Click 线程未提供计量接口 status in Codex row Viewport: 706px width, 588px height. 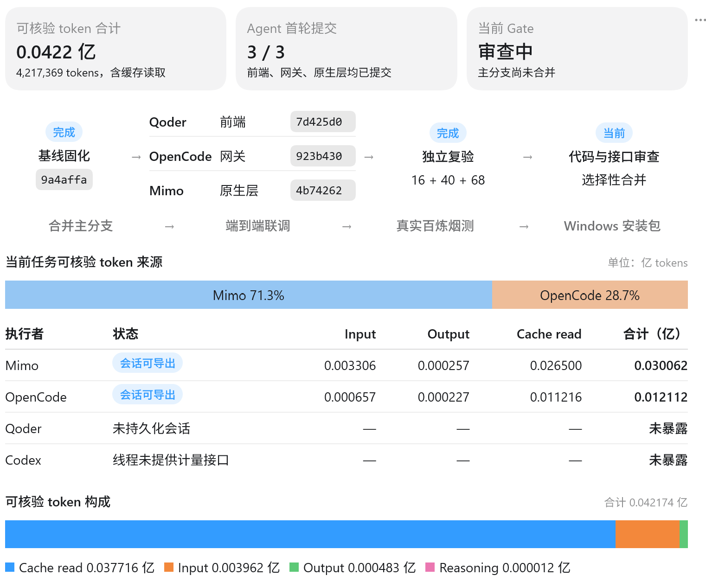pyautogui.click(x=171, y=460)
